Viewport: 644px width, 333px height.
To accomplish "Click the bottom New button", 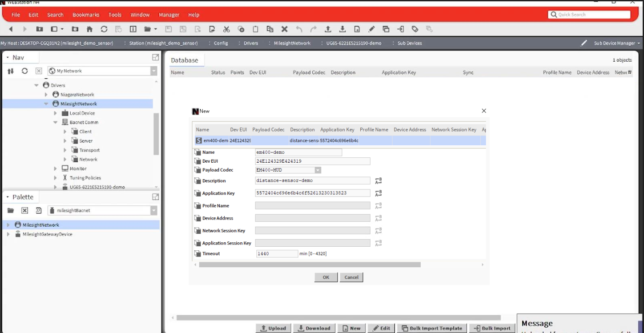I will click(x=351, y=328).
